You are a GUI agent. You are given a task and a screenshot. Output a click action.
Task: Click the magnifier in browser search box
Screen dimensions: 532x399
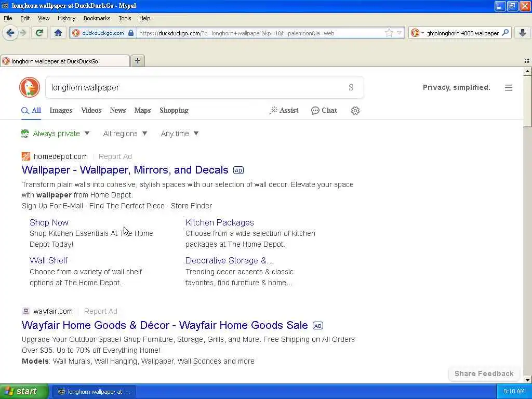pos(506,33)
